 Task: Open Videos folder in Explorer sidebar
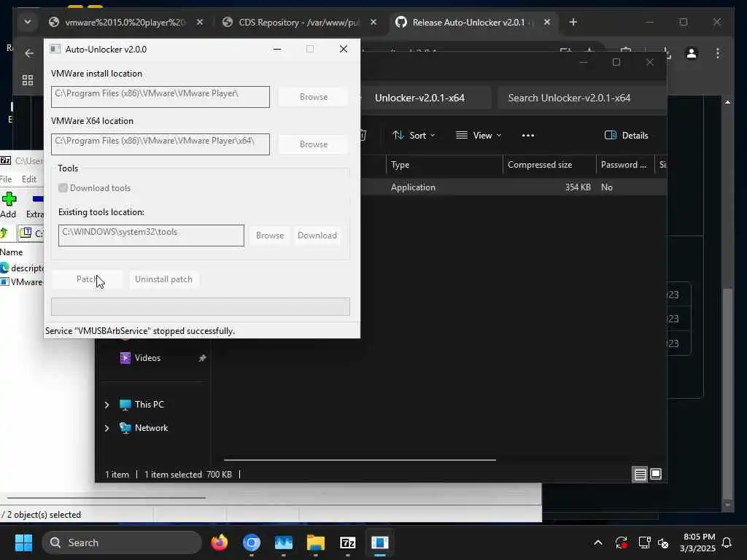(x=147, y=357)
